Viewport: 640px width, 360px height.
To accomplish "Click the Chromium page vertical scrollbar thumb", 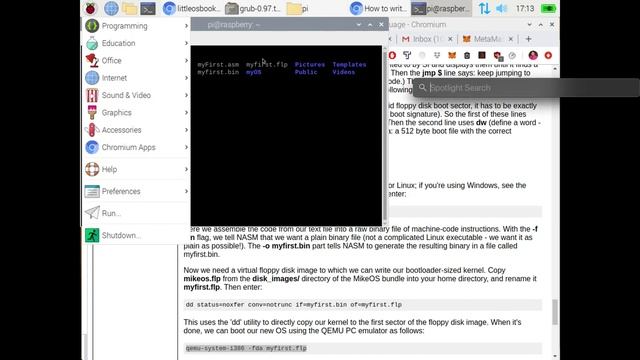I will pyautogui.click(x=555, y=312).
